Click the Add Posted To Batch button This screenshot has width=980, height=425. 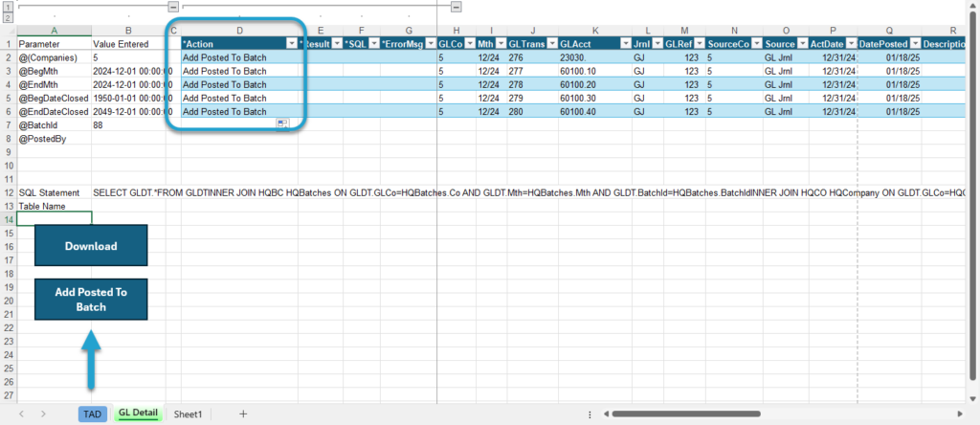(x=91, y=300)
